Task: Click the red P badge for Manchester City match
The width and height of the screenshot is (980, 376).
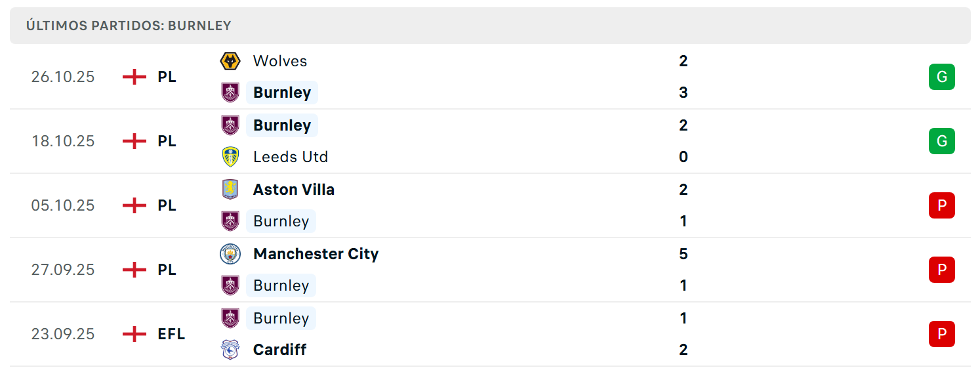Action: (942, 270)
